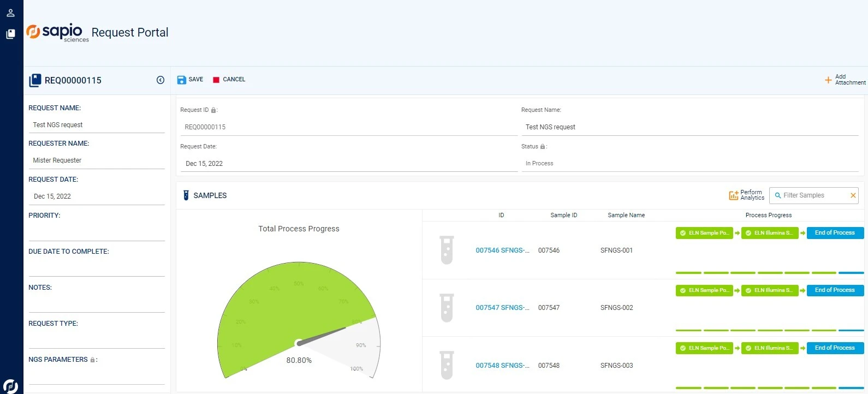The height and width of the screenshot is (394, 868).
Task: Edit side panel Request Name field
Action: (97, 125)
